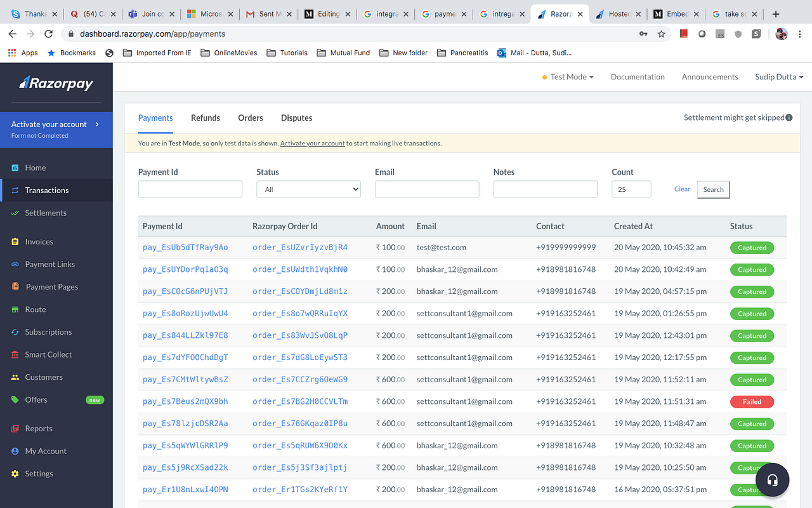Viewport: 812px width, 508px height.
Task: Click Transactions sidebar icon
Action: tap(15, 190)
